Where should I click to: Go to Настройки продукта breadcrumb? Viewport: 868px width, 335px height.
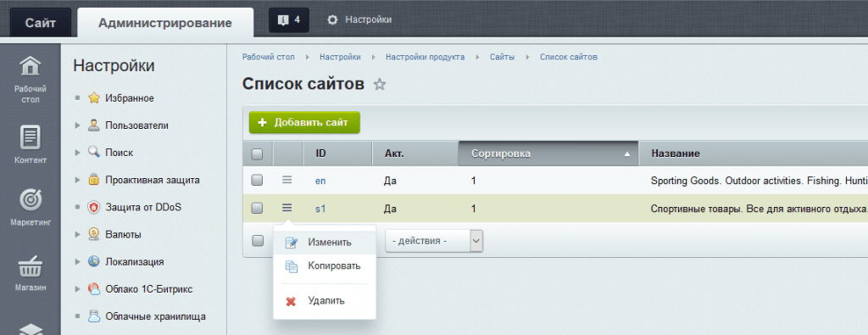point(426,57)
